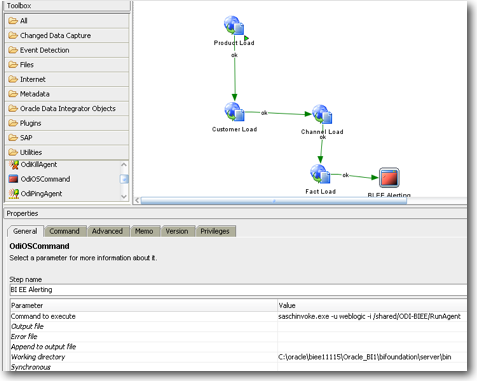Click the diagram scroll left arrow
Screen dimensions: 477x381
pyautogui.click(x=137, y=200)
